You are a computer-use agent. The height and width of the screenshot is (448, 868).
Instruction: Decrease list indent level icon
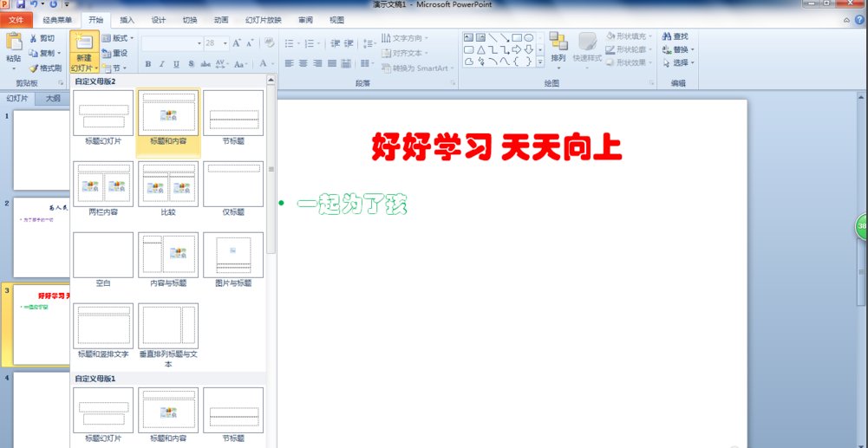tap(335, 43)
